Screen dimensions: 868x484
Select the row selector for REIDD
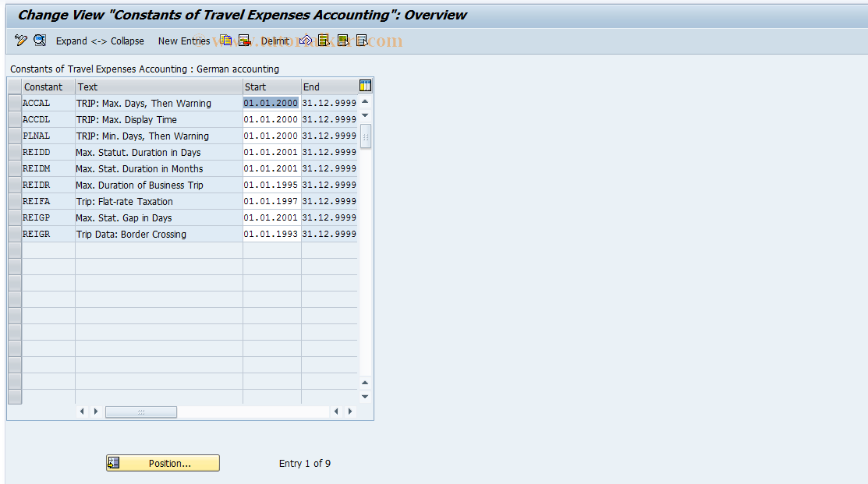pos(14,152)
